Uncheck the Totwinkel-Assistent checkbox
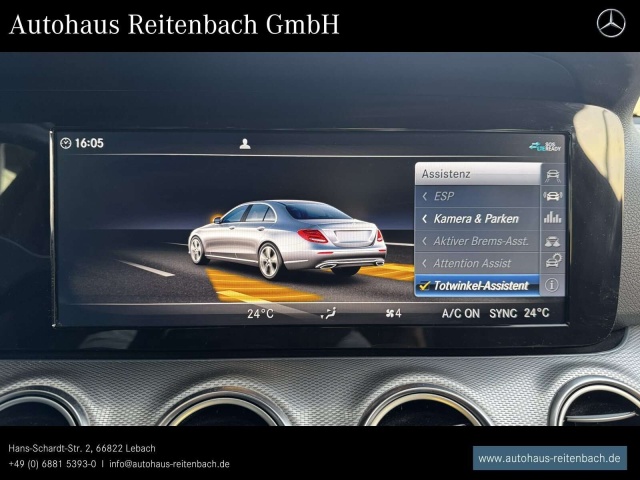The image size is (640, 480). 424,286
